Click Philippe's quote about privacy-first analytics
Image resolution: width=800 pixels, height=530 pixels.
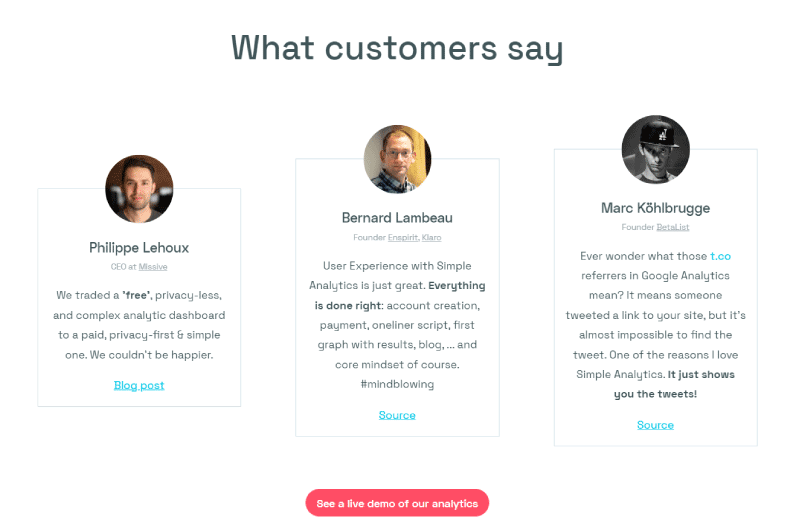[139, 325]
